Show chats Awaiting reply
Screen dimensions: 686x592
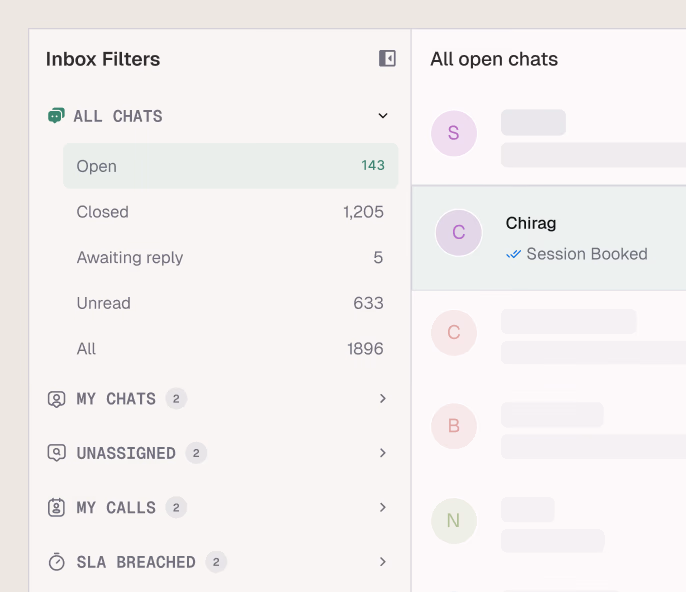(230, 258)
